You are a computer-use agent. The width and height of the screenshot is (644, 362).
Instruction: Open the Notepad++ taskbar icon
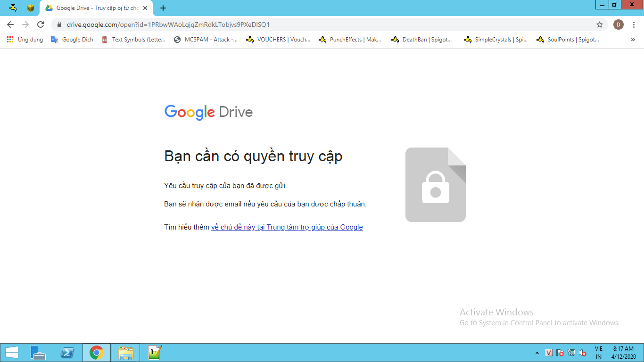[155, 353]
